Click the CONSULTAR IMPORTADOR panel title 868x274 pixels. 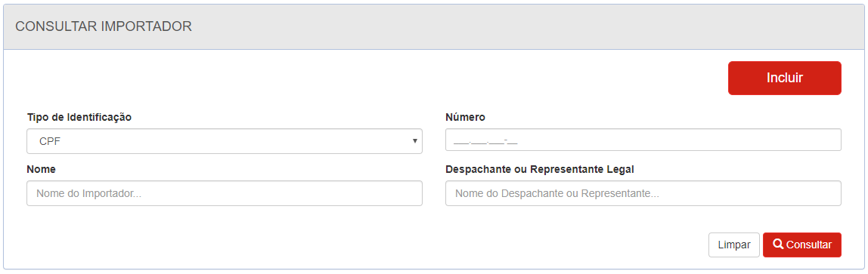pyautogui.click(x=104, y=26)
